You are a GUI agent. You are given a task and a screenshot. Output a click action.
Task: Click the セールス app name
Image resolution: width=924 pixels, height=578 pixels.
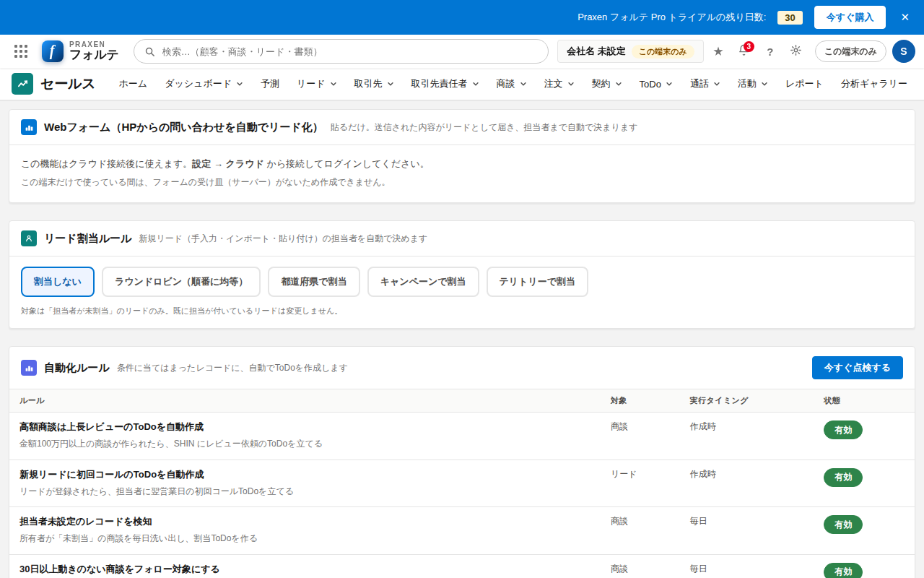tap(67, 84)
